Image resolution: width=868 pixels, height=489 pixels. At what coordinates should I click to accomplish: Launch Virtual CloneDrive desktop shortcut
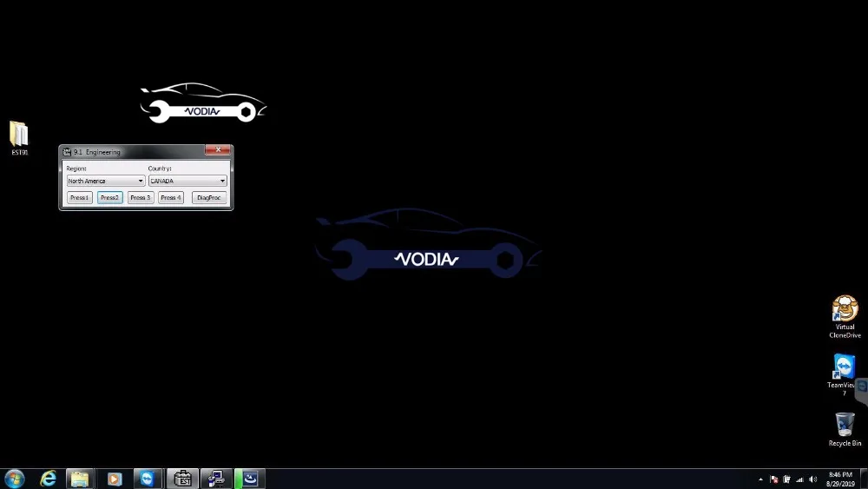(845, 316)
